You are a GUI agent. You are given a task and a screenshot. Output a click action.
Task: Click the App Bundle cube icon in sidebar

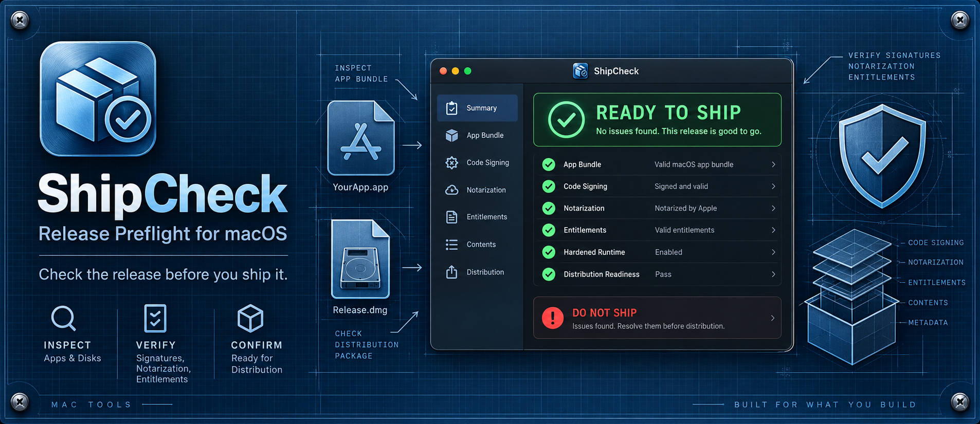click(x=451, y=135)
